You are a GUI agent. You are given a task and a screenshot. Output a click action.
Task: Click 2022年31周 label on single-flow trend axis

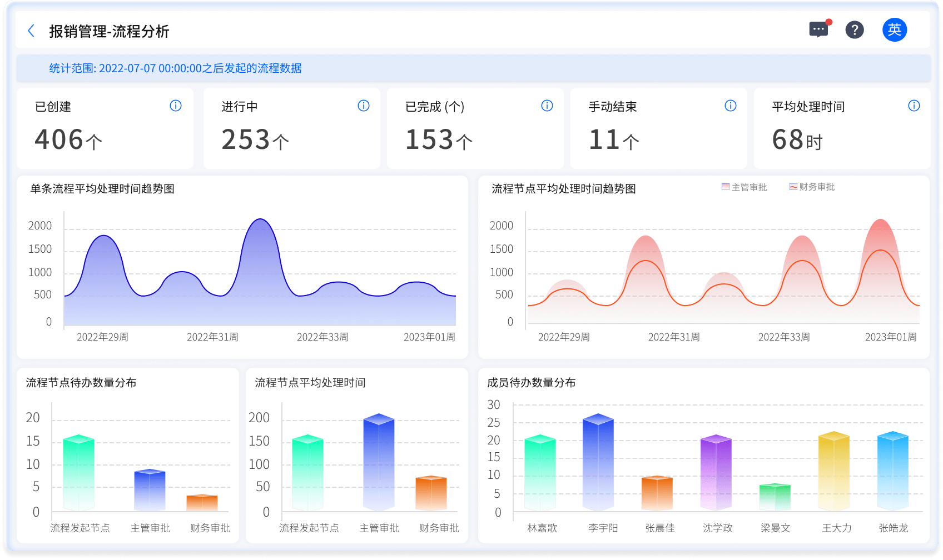click(x=212, y=337)
